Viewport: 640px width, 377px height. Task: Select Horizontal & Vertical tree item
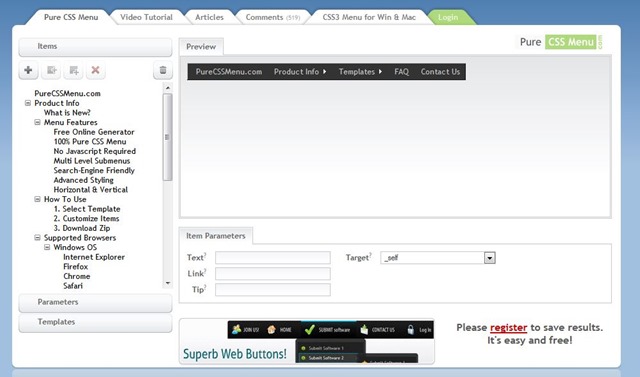click(x=91, y=190)
